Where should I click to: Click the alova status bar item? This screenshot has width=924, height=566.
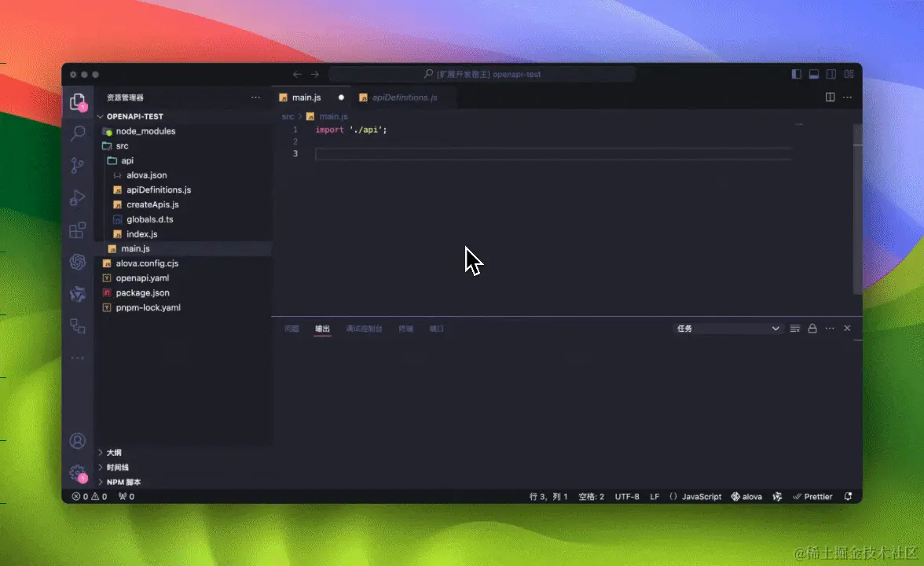(x=746, y=497)
